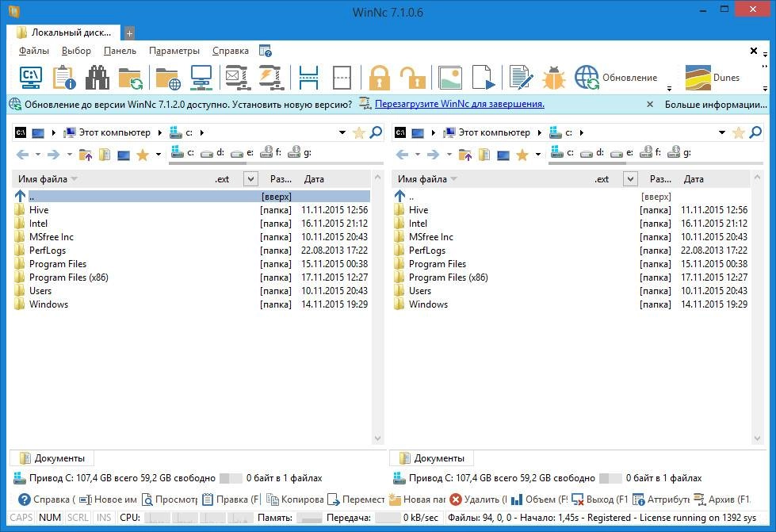Open left panel path history dropdown
This screenshot has height=532, width=776.
[x=342, y=132]
